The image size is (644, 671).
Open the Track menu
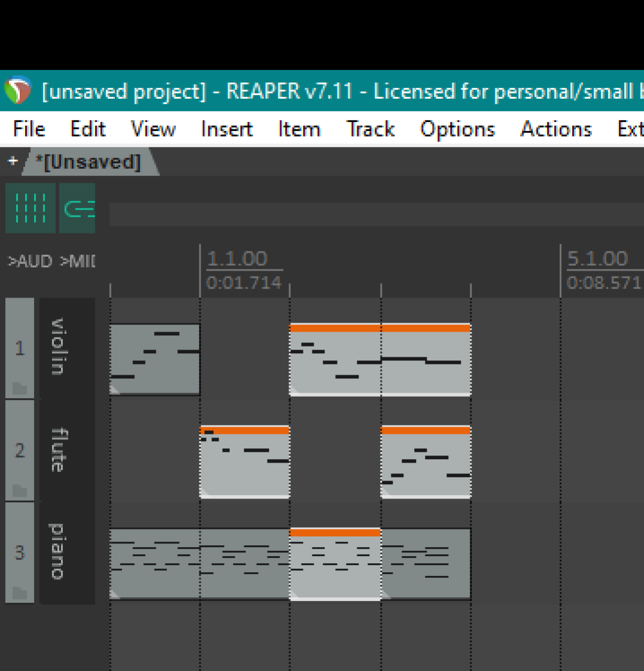click(x=370, y=129)
